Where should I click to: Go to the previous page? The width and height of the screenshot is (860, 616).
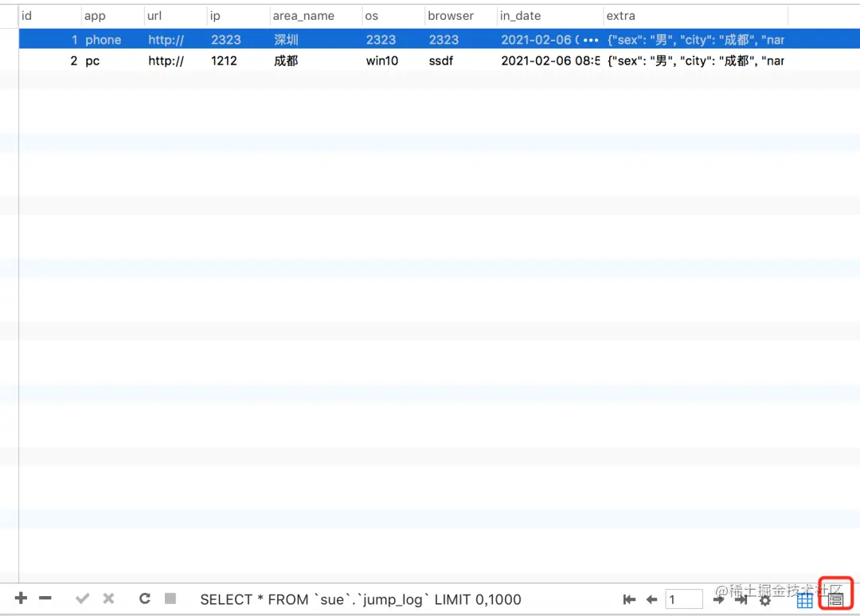tap(651, 599)
